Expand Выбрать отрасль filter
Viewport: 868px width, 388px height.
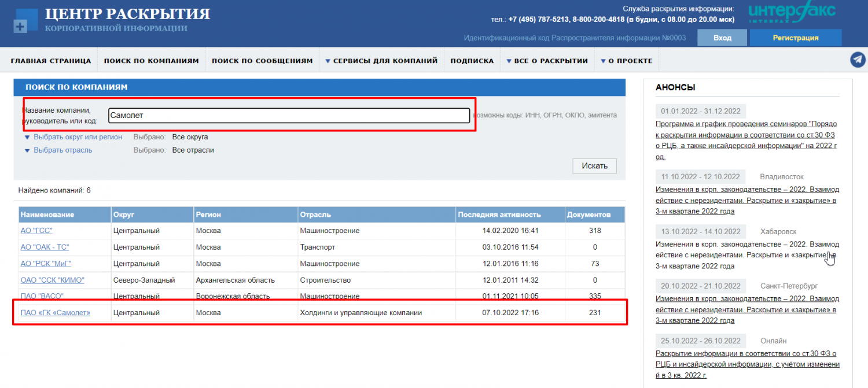62,150
